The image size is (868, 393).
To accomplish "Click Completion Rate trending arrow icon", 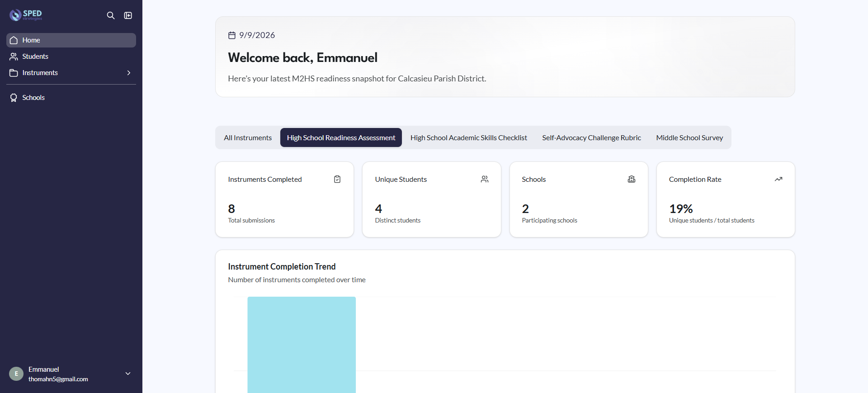I will 778,179.
